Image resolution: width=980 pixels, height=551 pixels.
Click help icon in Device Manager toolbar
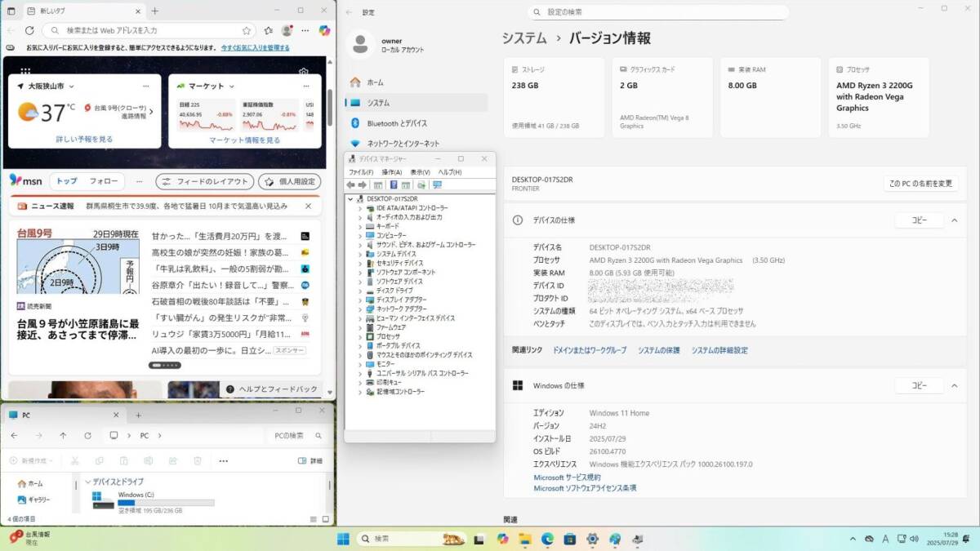[394, 184]
